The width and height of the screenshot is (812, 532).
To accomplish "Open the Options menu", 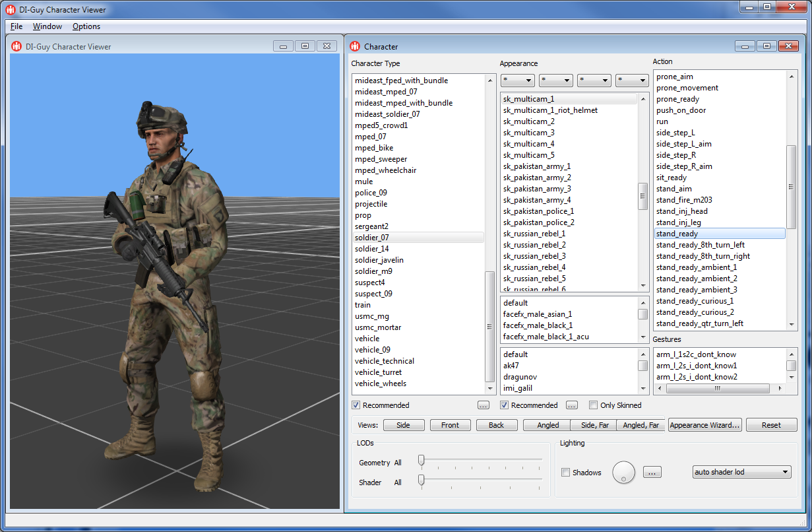I will 86,26.
